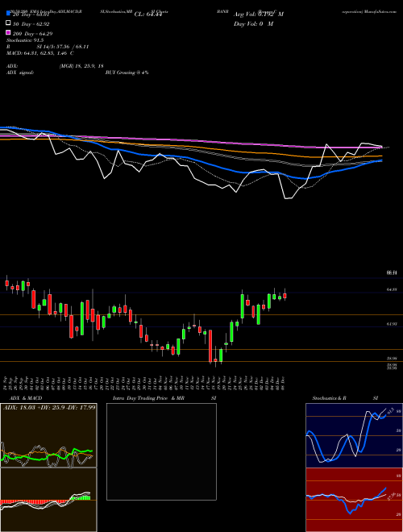The height and width of the screenshot is (532, 403).
Task: Click the white 50 Day EMA legend swatch
Action: click(x=9, y=23)
